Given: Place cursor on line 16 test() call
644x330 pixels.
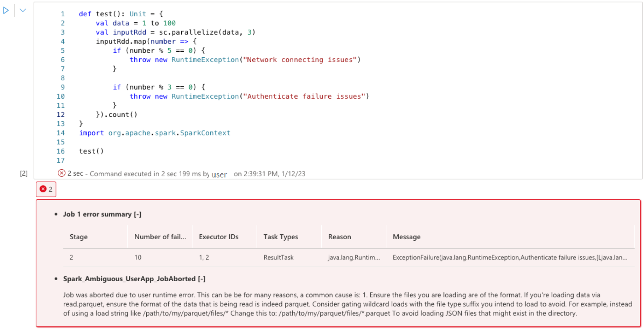Looking at the screenshot, I should point(91,151).
